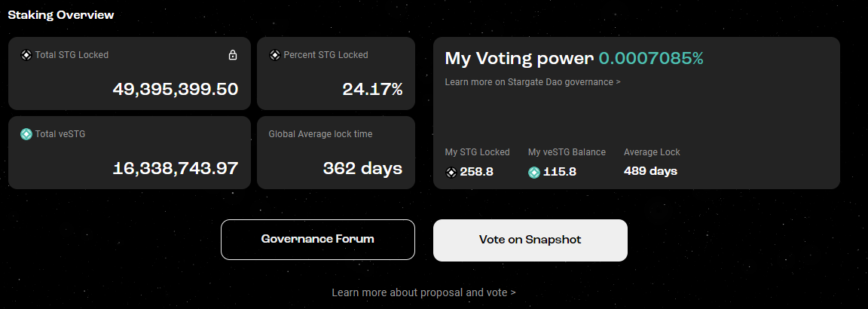Viewport: 868px width, 309px height.
Task: Click the My veSTG Balance label
Action: (567, 152)
